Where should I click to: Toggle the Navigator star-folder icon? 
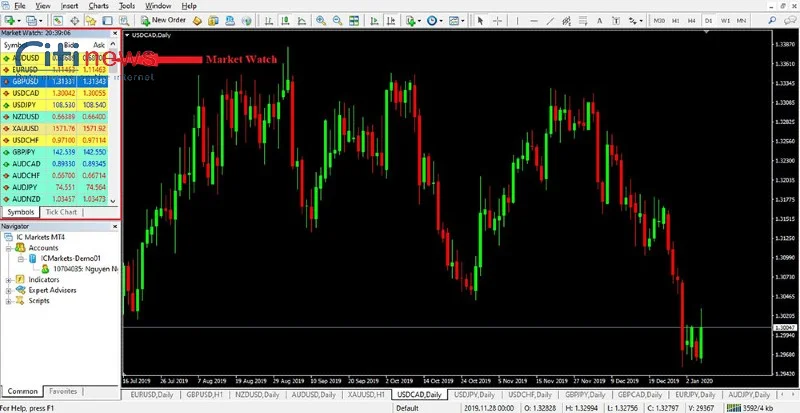click(91, 20)
